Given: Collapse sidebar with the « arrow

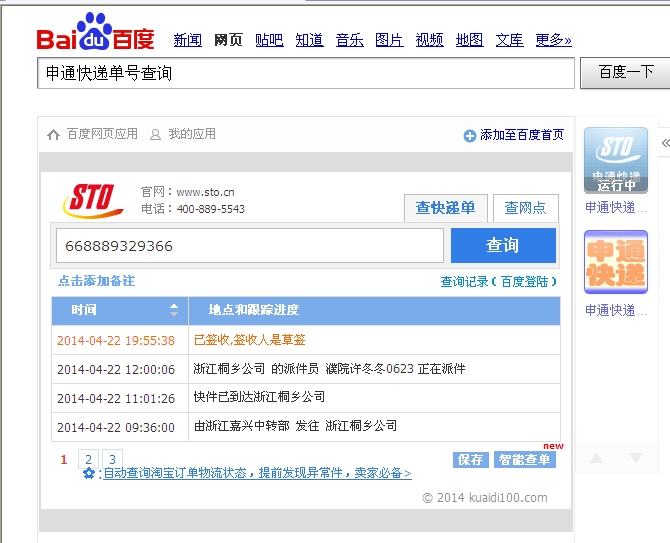Looking at the screenshot, I should coord(665,143).
